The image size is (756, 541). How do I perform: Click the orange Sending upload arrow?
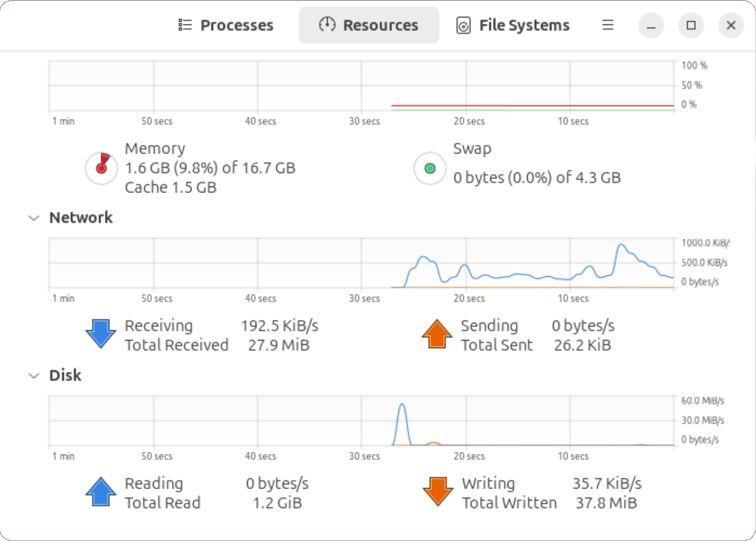(436, 334)
